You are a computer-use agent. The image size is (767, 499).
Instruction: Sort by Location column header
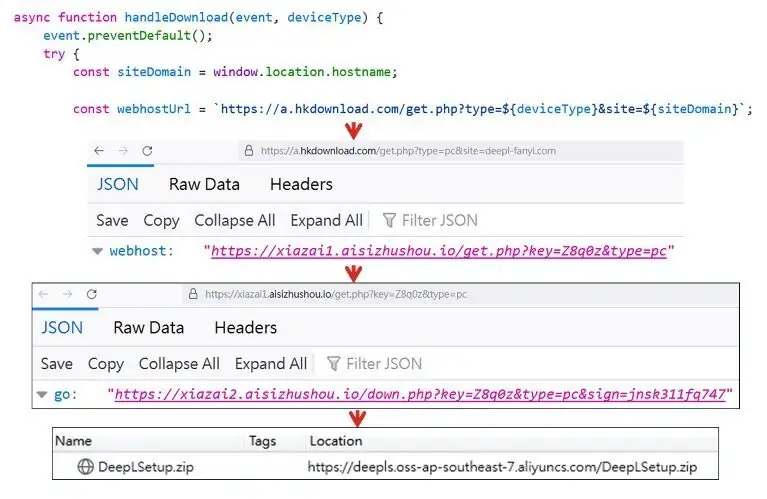(336, 441)
